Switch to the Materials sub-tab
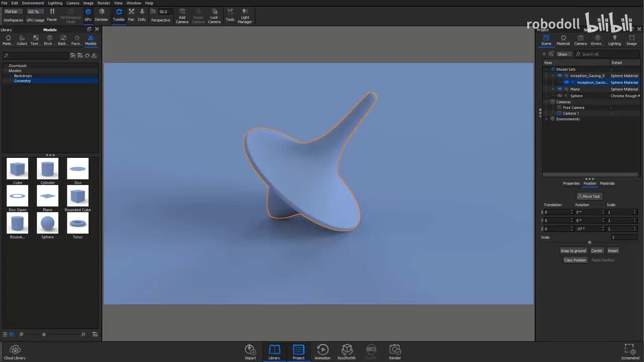This screenshot has width=644, height=362. click(607, 184)
